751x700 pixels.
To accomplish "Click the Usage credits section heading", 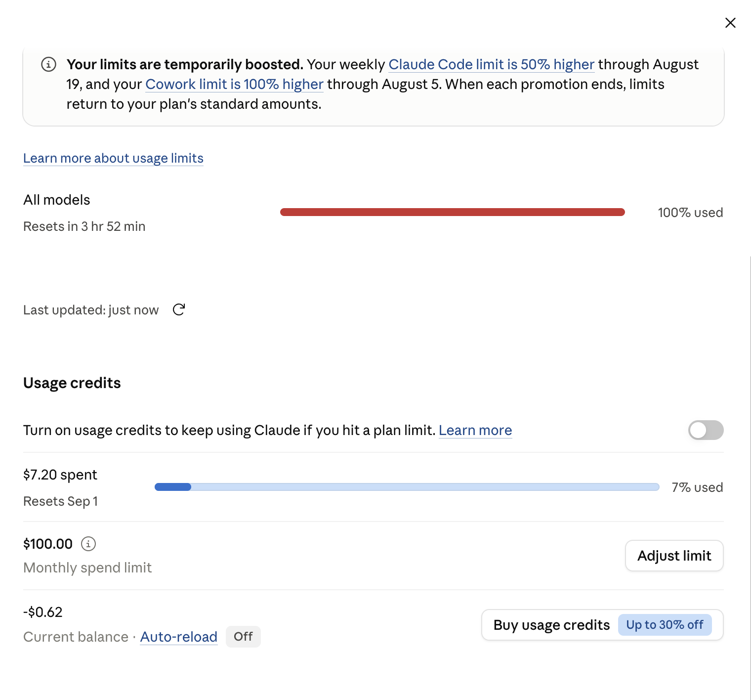I will click(72, 383).
